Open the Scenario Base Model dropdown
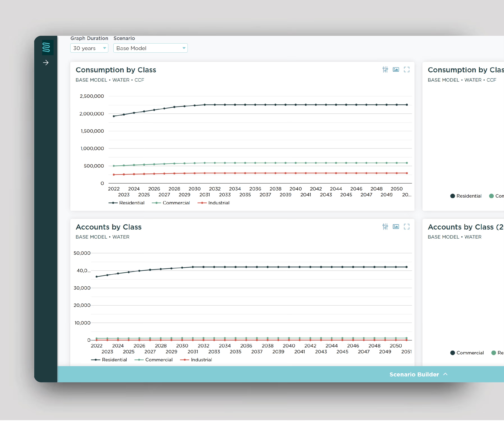 click(x=150, y=48)
